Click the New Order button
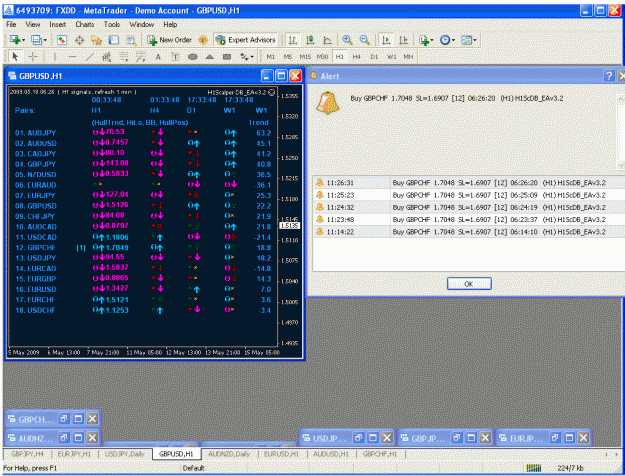 click(x=170, y=40)
